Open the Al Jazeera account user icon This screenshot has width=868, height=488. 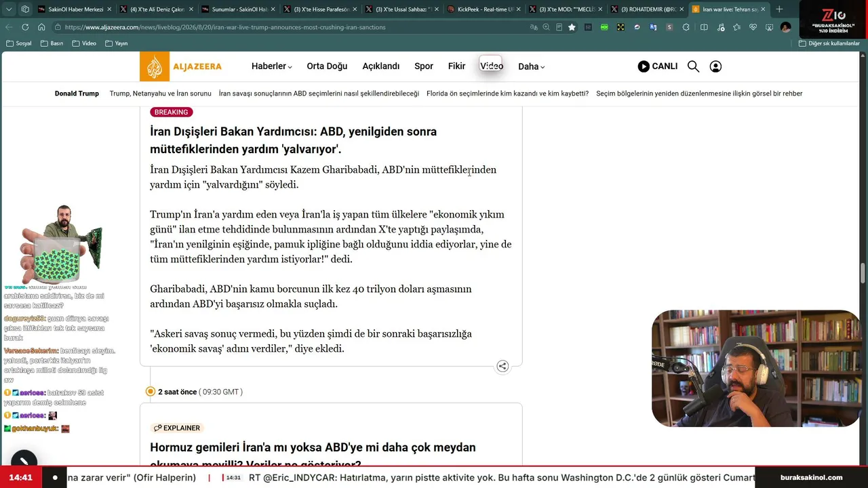point(715,66)
